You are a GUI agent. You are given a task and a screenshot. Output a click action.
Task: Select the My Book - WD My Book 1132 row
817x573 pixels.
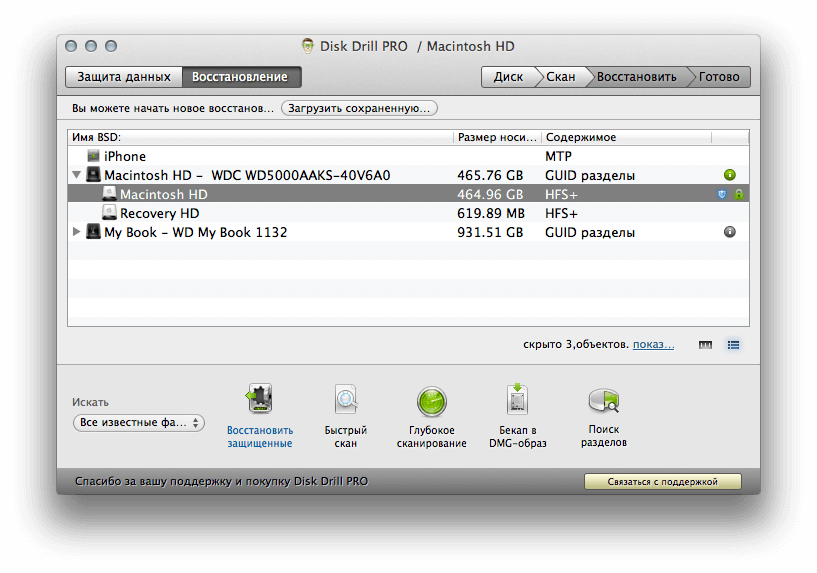pos(408,232)
